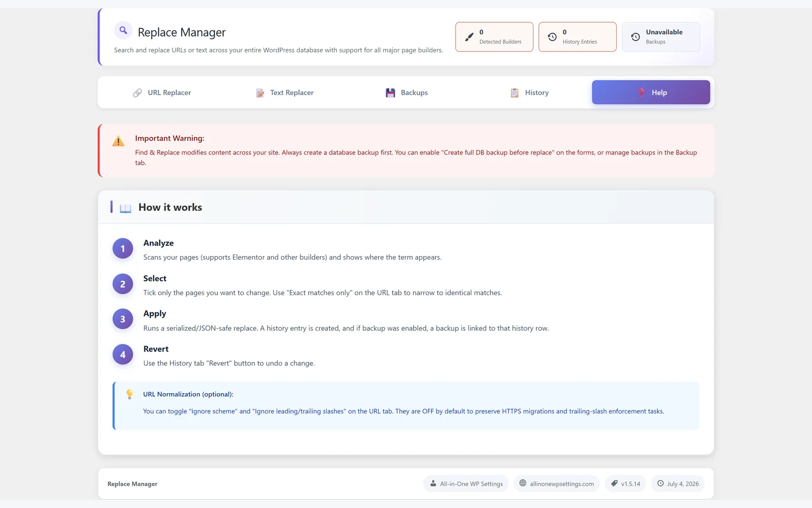Viewport: 812px width, 508px height.
Task: Click the footer 'Replace Manager' label
Action: (x=132, y=484)
